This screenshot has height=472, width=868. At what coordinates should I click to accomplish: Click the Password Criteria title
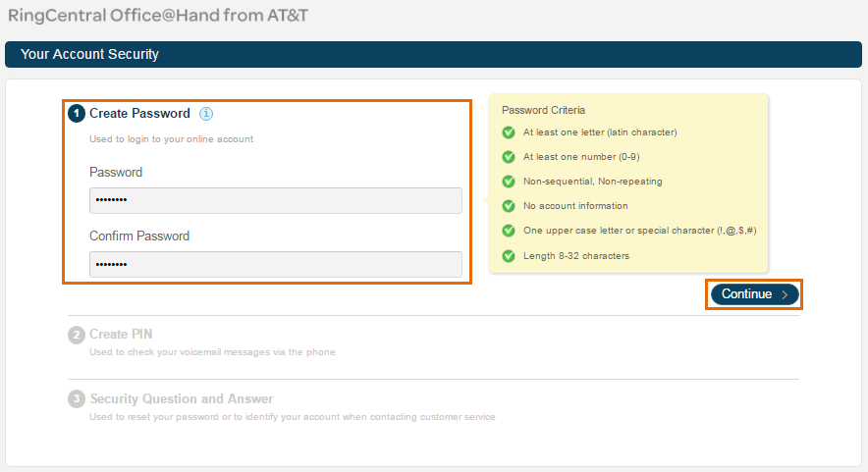(x=543, y=110)
